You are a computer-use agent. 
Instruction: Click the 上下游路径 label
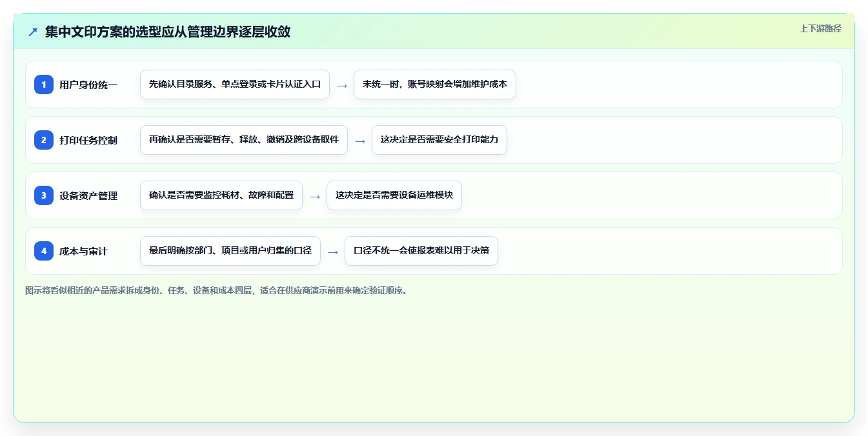coord(820,28)
